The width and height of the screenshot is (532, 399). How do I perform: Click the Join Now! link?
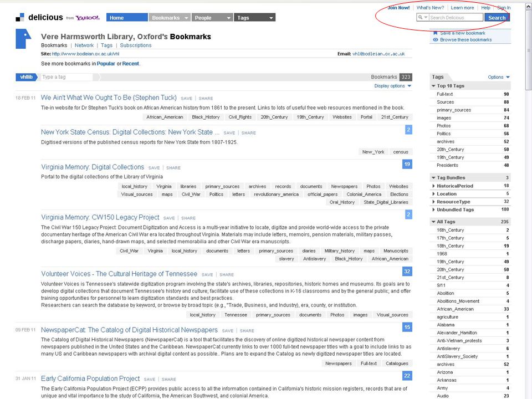[398, 7]
